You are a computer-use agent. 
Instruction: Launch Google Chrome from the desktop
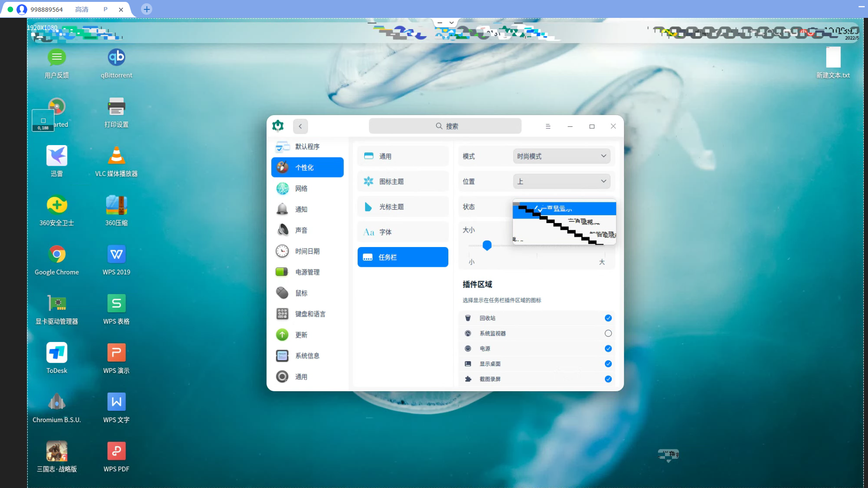[x=56, y=260]
